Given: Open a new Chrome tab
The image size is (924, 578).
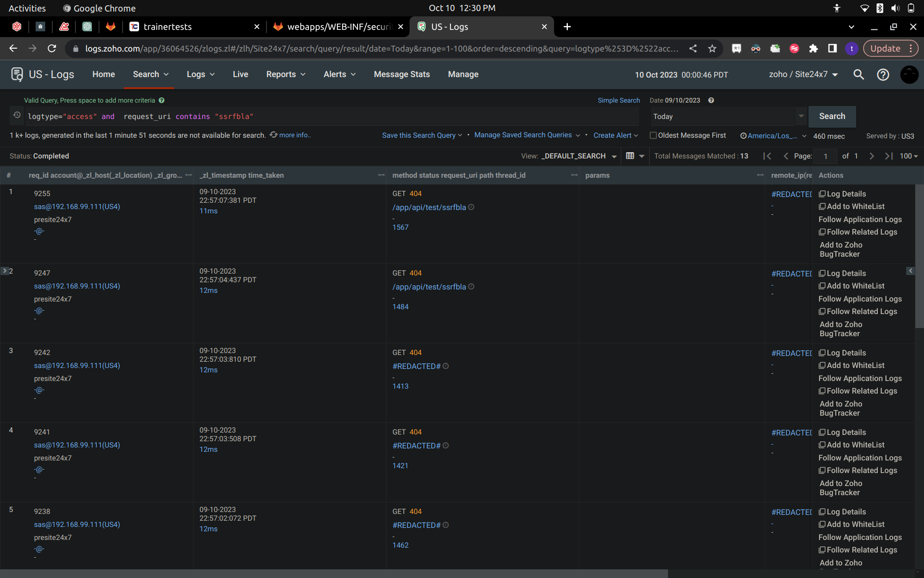Looking at the screenshot, I should pos(567,27).
